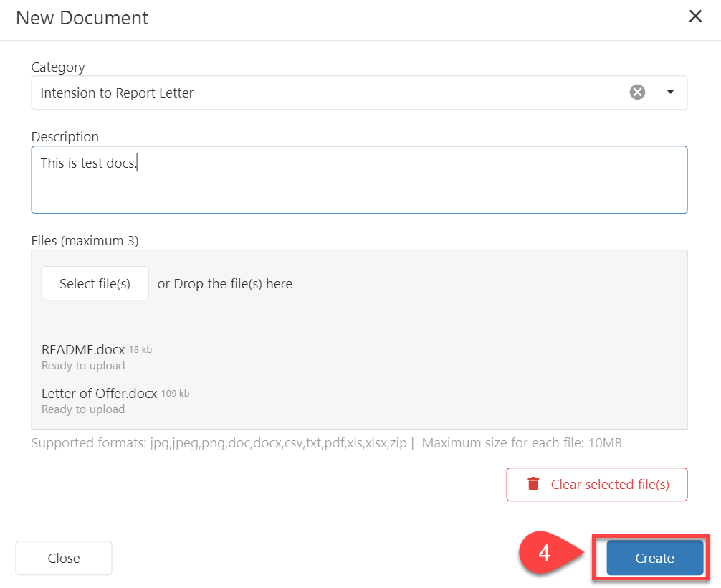This screenshot has width=721, height=588.
Task: Click the Category field label
Action: pos(58,67)
